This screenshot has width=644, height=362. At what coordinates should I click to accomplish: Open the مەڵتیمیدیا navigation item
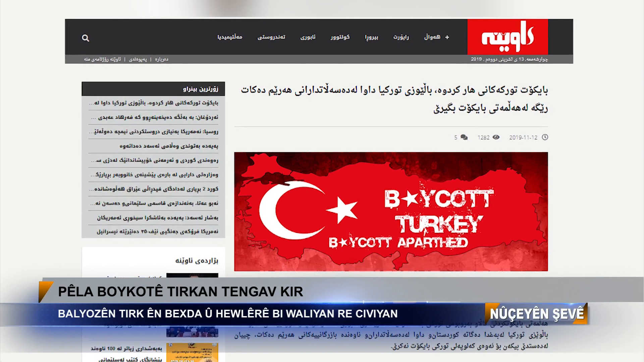(x=230, y=37)
